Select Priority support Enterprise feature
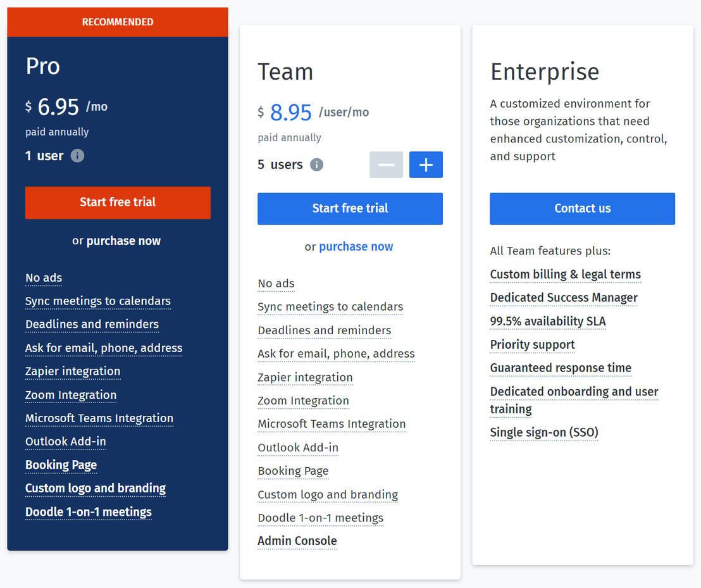The height and width of the screenshot is (588, 701). click(532, 345)
